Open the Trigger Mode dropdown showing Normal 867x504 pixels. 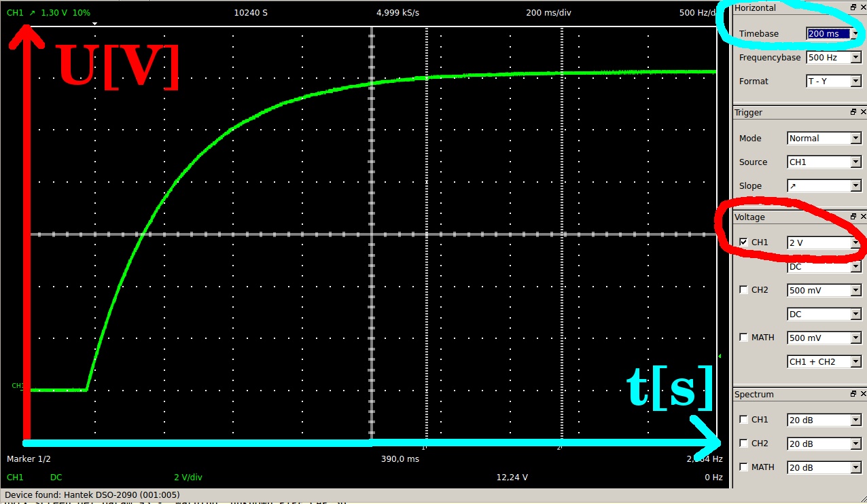click(x=824, y=138)
